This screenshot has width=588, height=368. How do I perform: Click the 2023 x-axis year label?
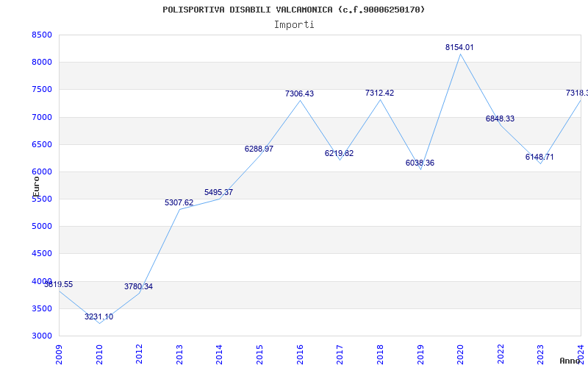[x=540, y=354]
